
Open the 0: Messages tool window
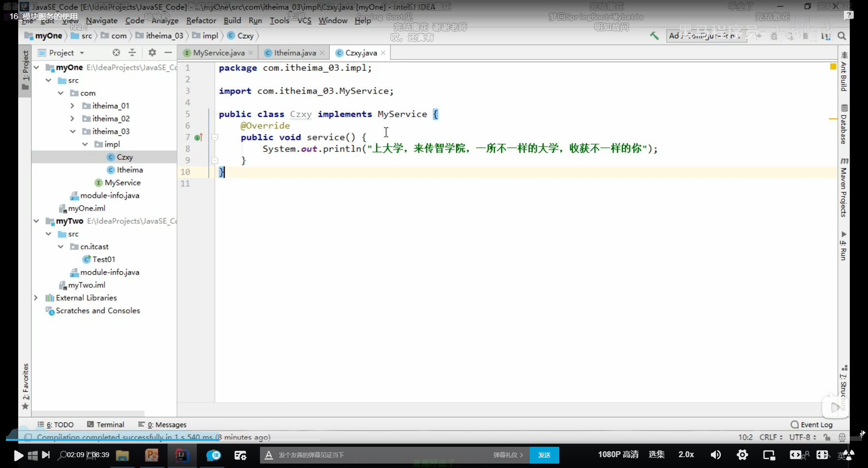162,425
